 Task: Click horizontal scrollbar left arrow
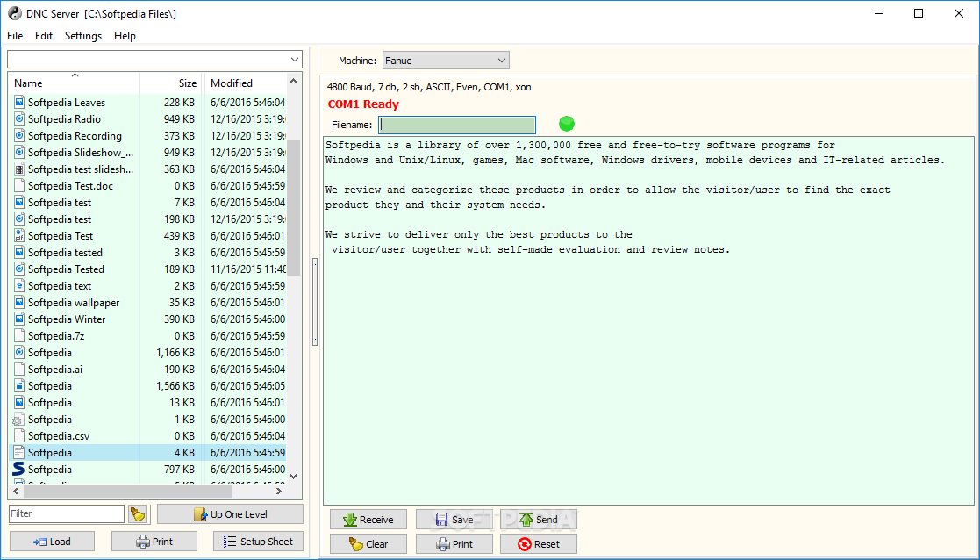[17, 492]
